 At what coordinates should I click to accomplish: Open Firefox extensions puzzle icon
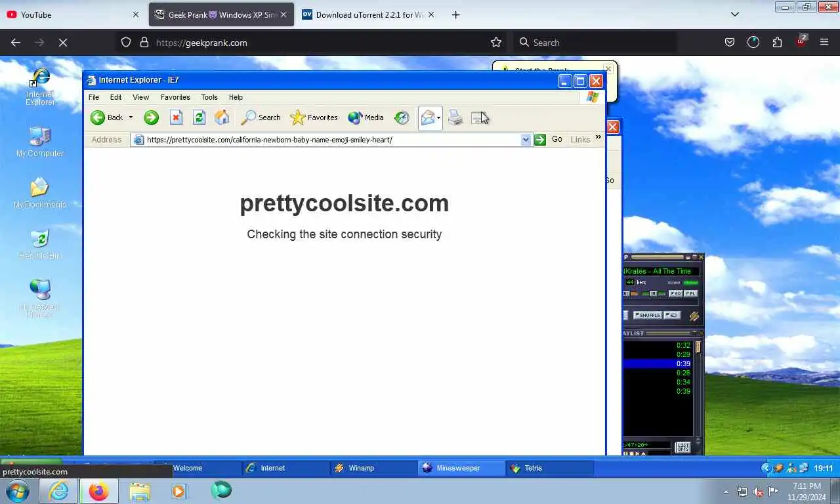click(777, 42)
